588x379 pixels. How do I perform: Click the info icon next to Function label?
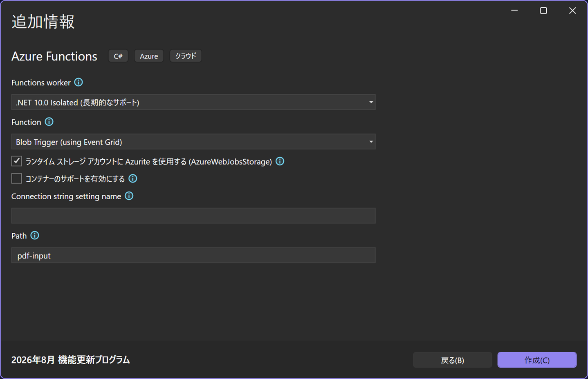pos(49,122)
